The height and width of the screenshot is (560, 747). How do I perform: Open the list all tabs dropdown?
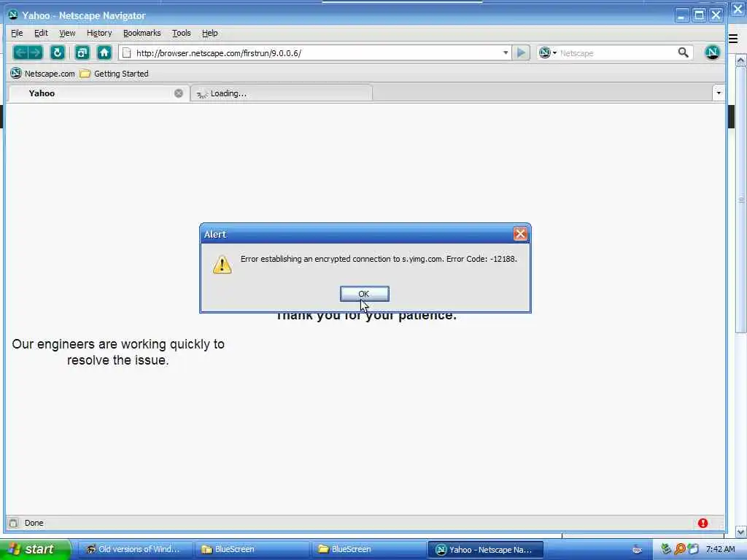coord(719,93)
